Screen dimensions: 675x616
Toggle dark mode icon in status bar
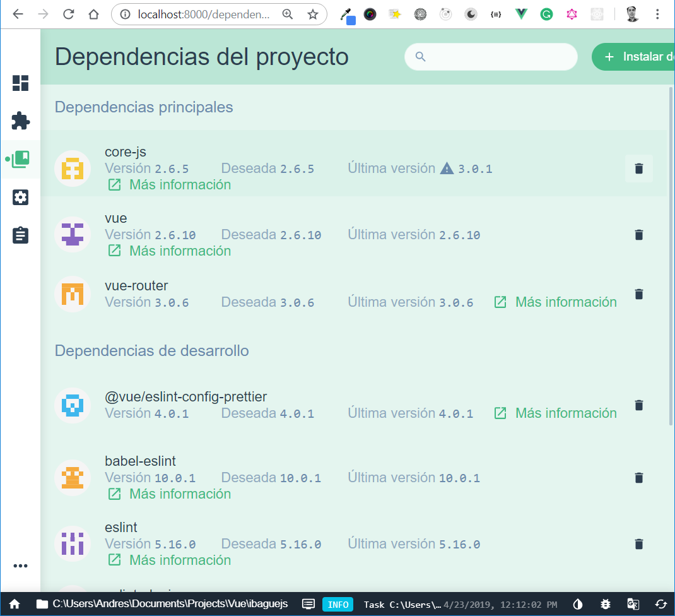(x=578, y=605)
